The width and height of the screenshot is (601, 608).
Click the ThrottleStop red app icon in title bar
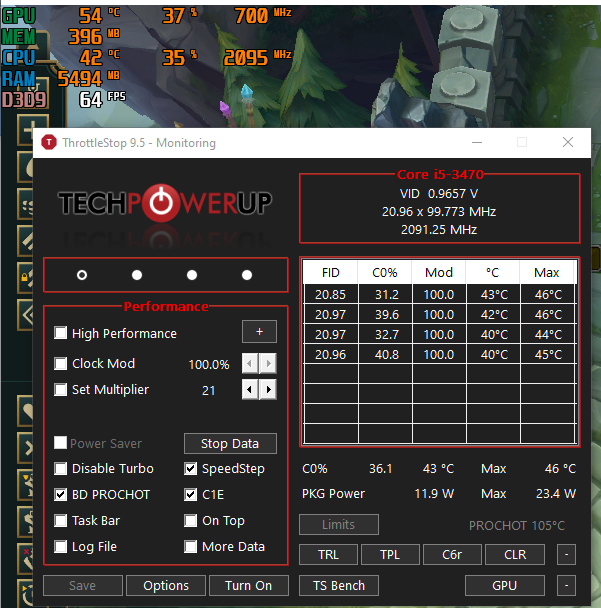click(49, 143)
